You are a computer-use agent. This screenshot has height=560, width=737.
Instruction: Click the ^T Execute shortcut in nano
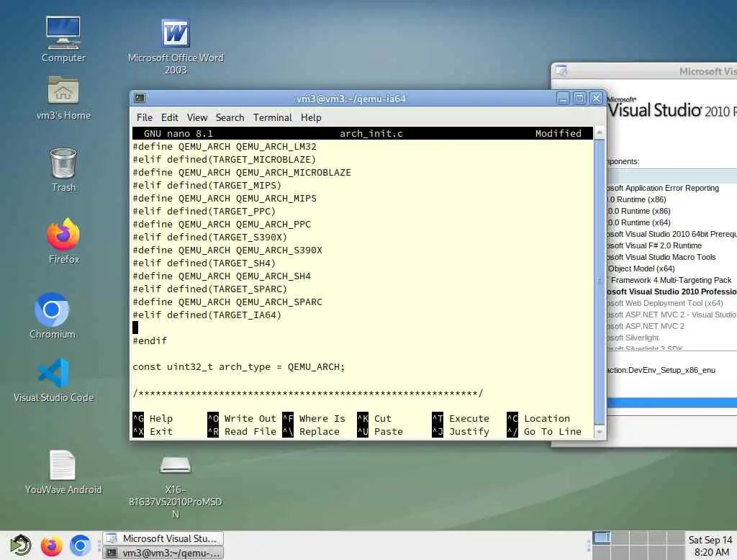pos(461,418)
